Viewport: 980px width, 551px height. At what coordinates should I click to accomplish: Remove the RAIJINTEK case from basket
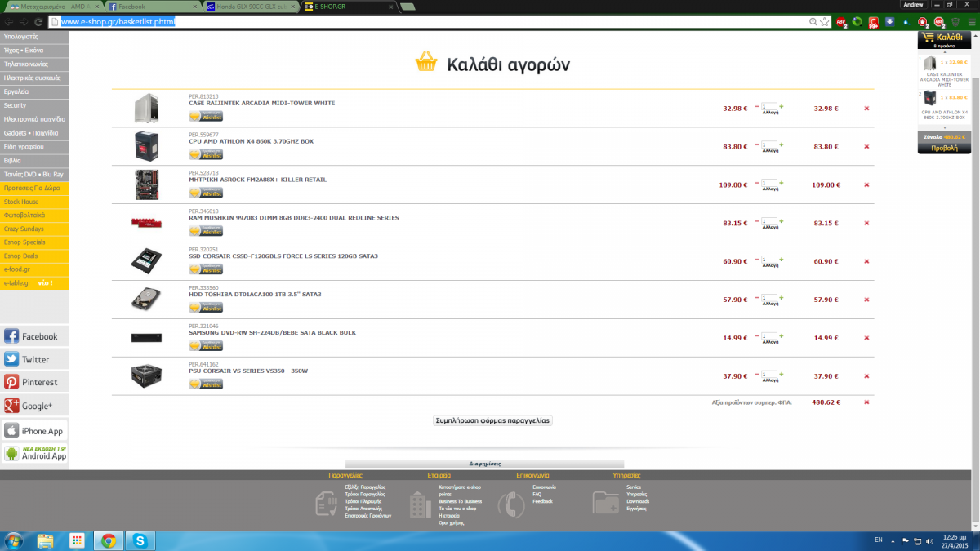click(x=866, y=109)
